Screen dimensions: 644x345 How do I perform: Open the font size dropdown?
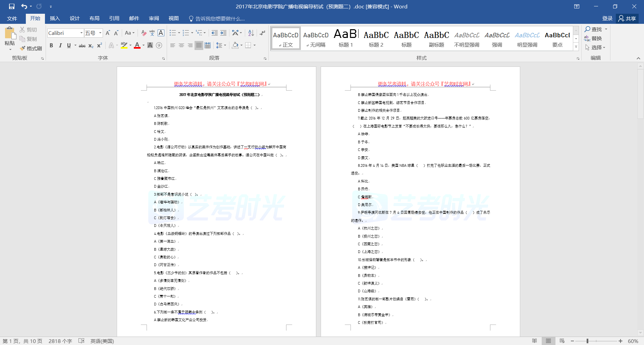click(100, 33)
